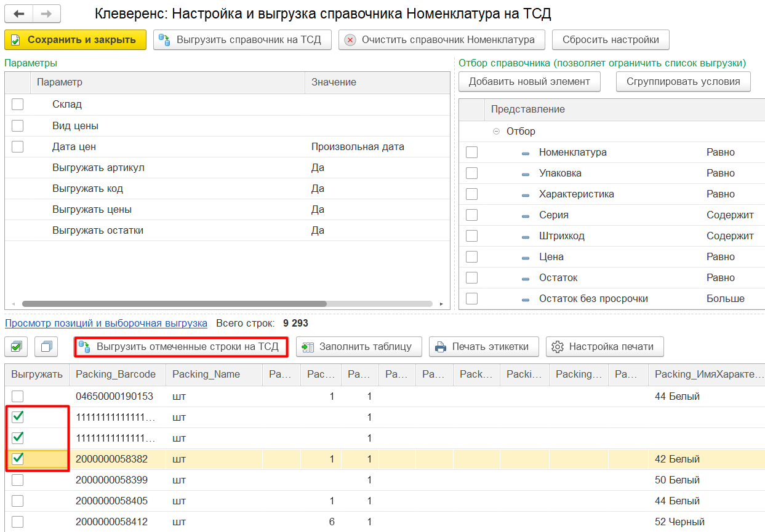Viewport: 765px width, 532px height.
Task: Enable the Остаток без просрочки filter checkbox
Action: (471, 299)
